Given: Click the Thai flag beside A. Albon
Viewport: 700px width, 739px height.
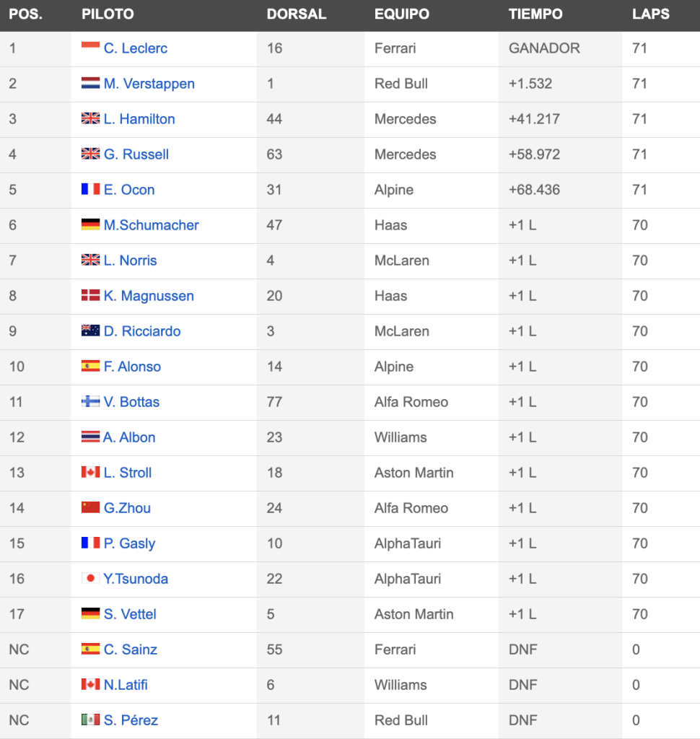Looking at the screenshot, I should (90, 437).
